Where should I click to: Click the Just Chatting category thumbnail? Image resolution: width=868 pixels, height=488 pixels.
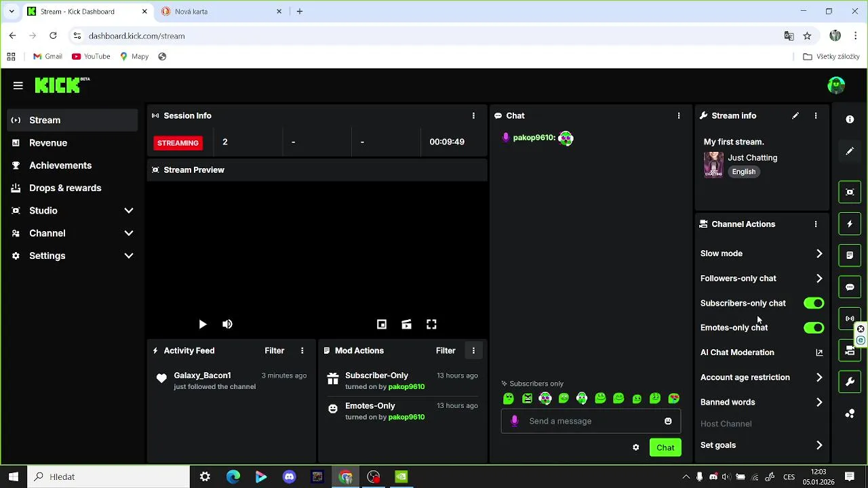pos(713,165)
